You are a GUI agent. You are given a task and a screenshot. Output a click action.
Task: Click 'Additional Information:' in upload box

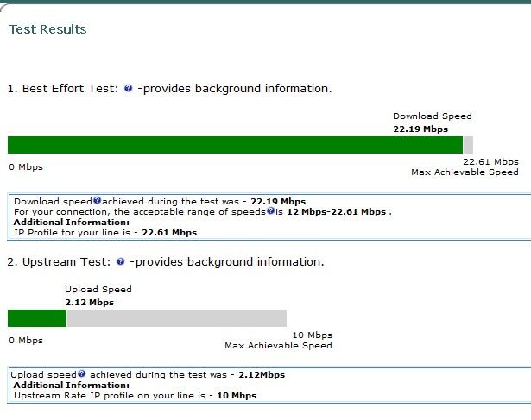click(72, 386)
